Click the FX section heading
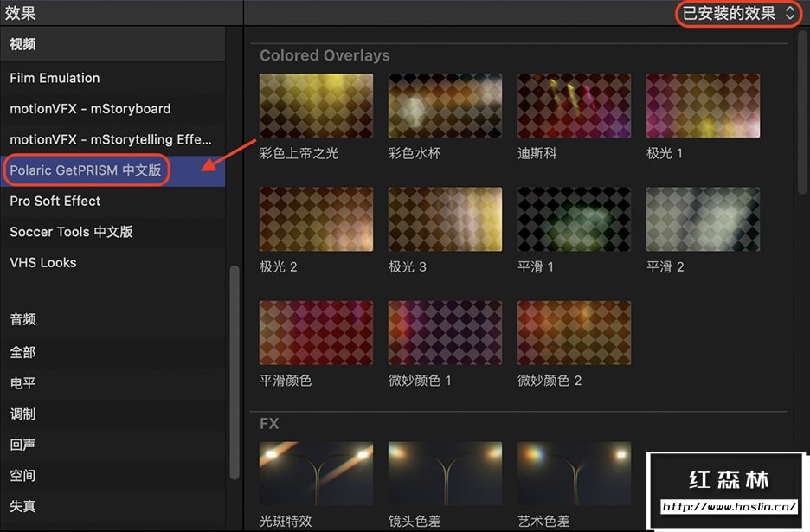This screenshot has width=810, height=532. 269,424
